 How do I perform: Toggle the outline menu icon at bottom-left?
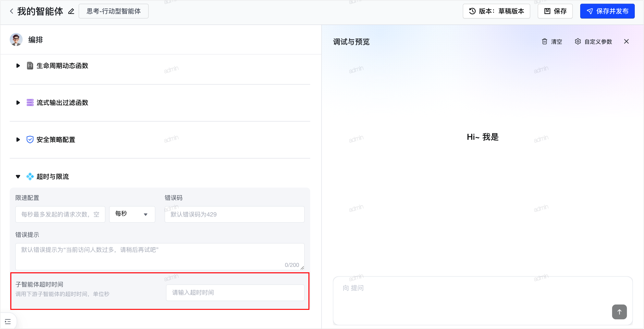[x=8, y=321]
